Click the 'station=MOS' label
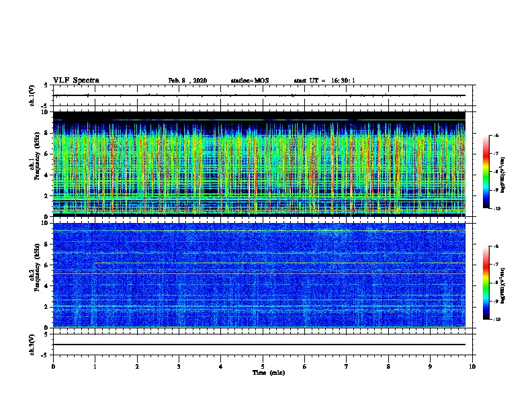 [250, 81]
